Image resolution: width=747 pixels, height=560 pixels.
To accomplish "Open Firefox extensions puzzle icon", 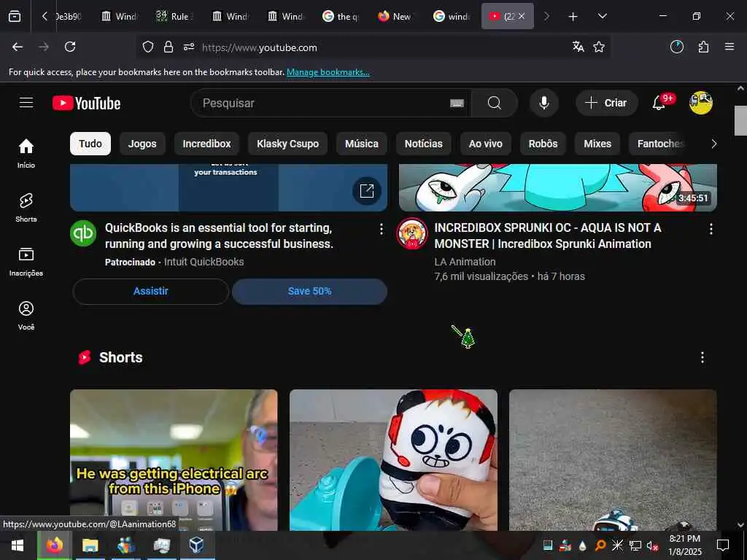I will coord(703,47).
